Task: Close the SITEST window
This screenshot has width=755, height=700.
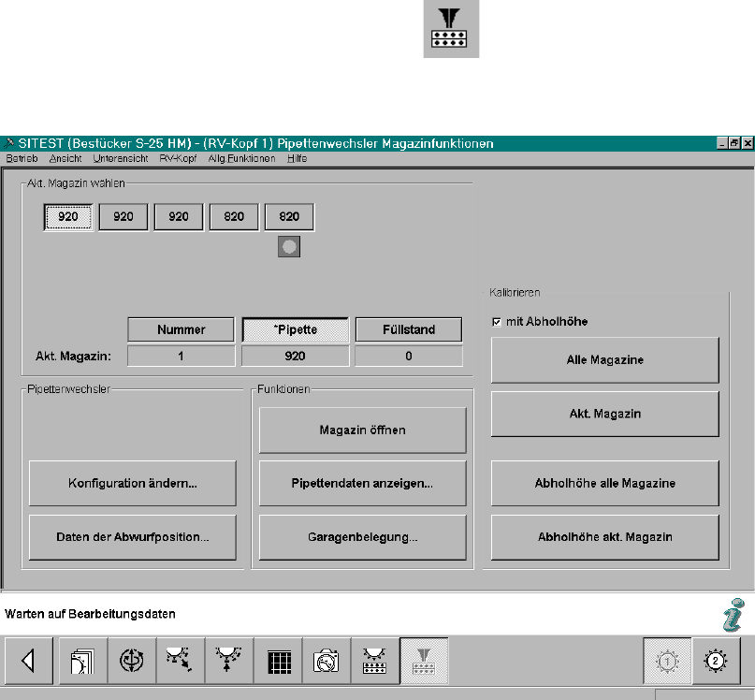Action: [748, 143]
